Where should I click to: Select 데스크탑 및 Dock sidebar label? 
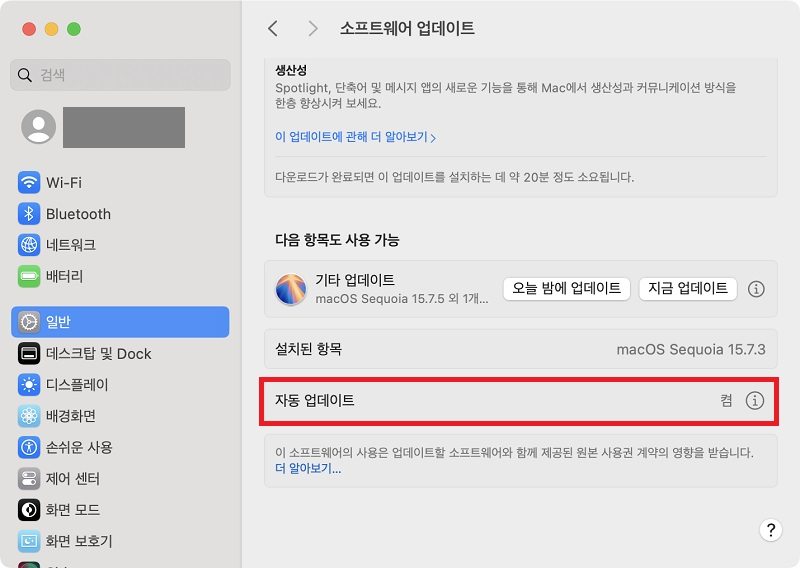98,353
